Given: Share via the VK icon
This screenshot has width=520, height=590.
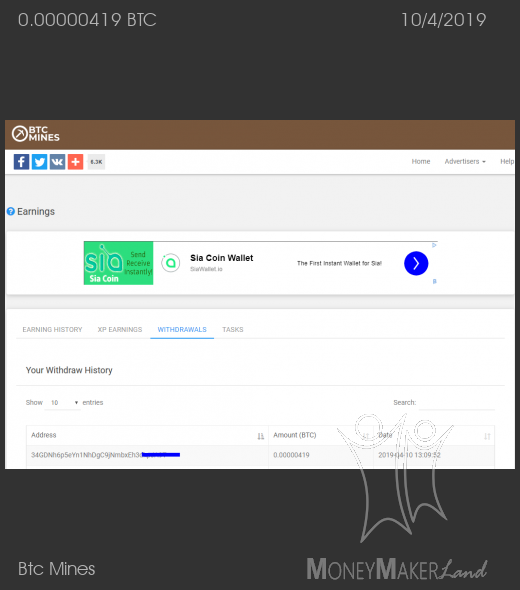Looking at the screenshot, I should click(58, 162).
